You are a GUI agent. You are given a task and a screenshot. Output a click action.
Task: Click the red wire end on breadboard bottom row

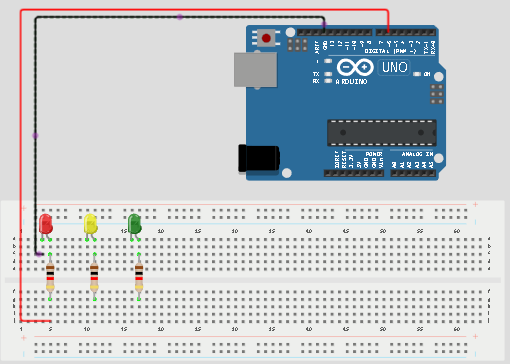49,321
